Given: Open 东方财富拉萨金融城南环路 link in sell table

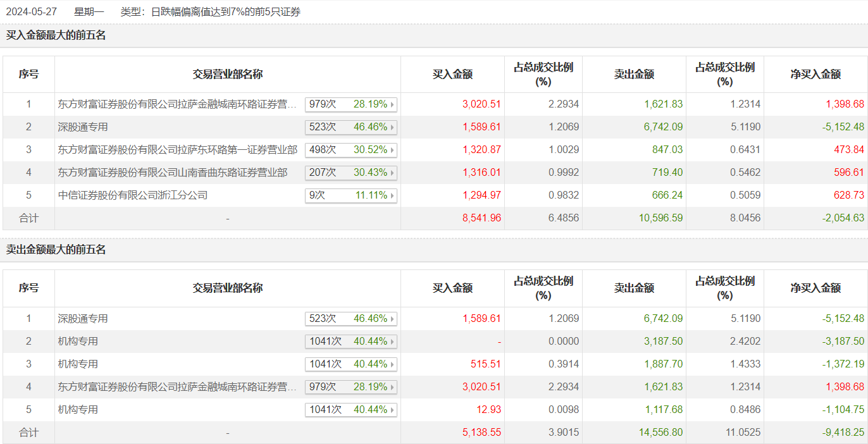Looking at the screenshot, I should coord(177,387).
